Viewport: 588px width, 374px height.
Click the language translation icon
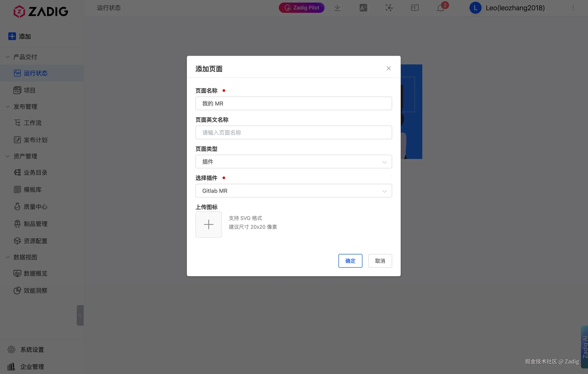pos(363,8)
